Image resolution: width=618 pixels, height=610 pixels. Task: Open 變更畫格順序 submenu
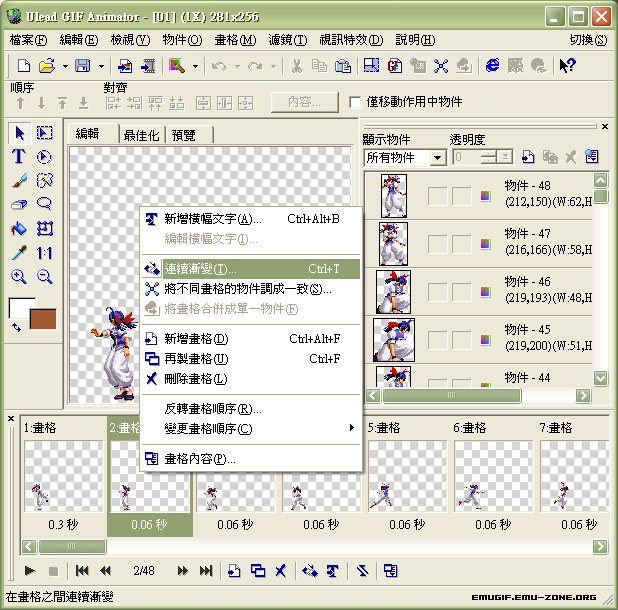tap(251, 428)
